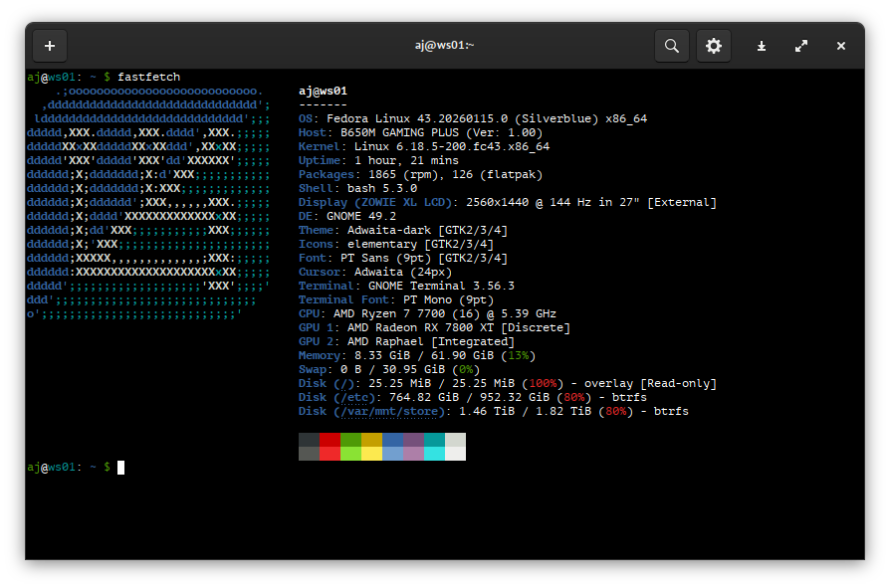Click the dark red palette swatch
This screenshot has height=588, width=890.
[x=330, y=440]
